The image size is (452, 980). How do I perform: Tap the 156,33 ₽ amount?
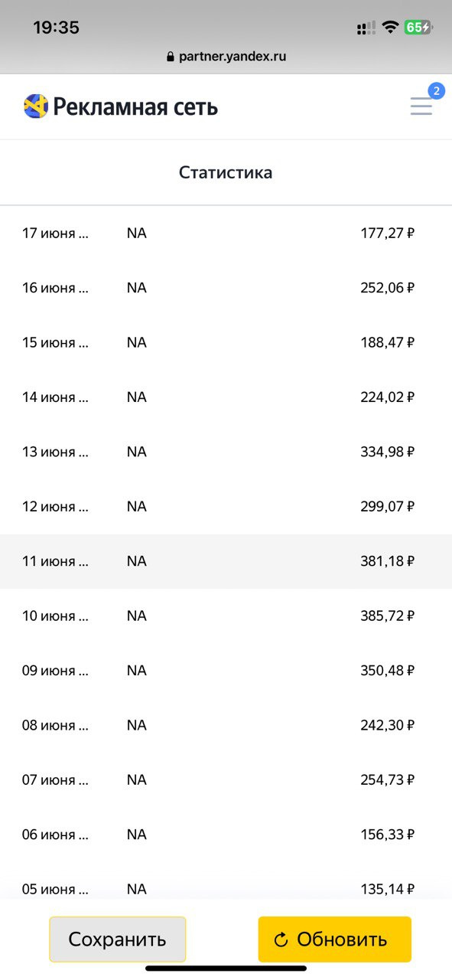[x=388, y=835]
